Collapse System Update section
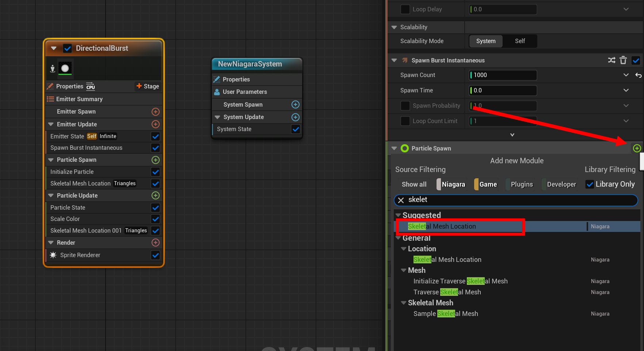 217,117
